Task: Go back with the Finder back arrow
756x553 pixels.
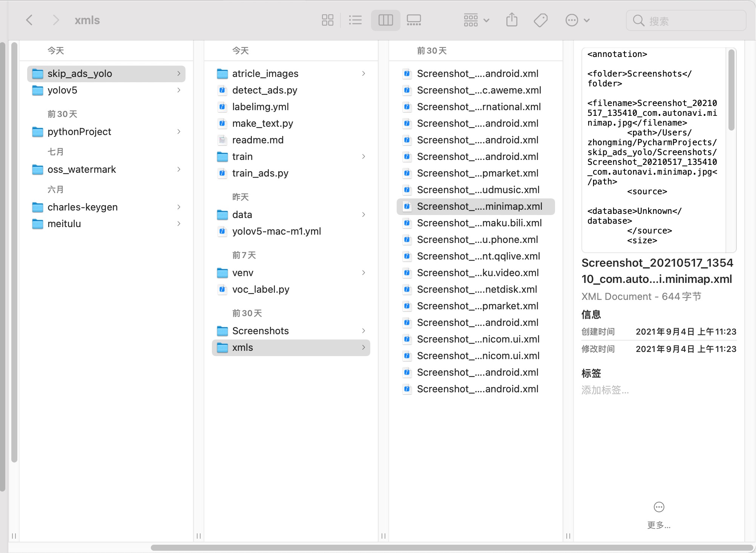Action: (29, 20)
